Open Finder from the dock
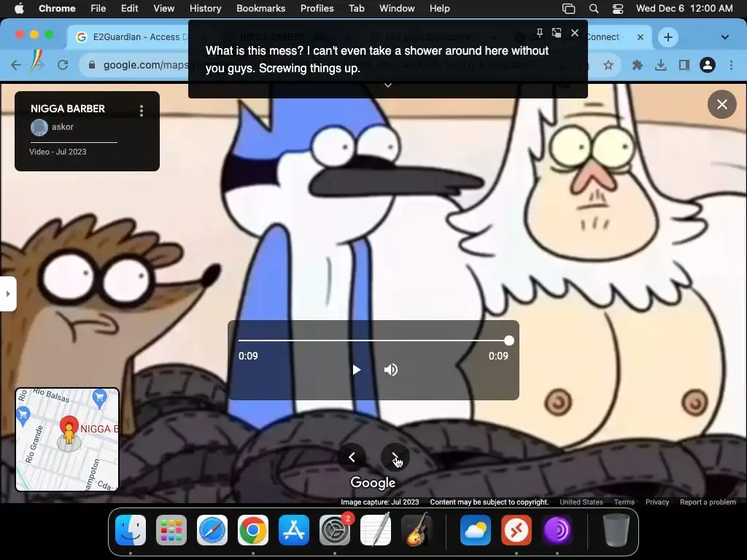 click(x=131, y=530)
